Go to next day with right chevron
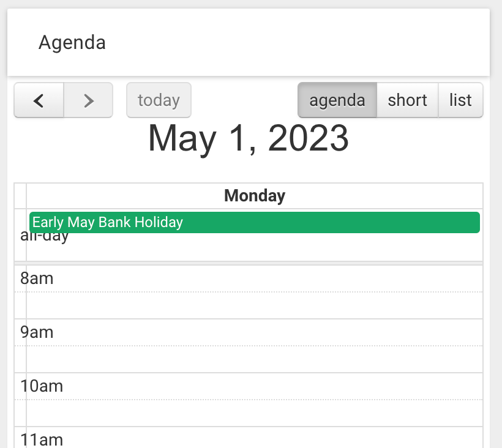The height and width of the screenshot is (448, 502). tap(88, 100)
